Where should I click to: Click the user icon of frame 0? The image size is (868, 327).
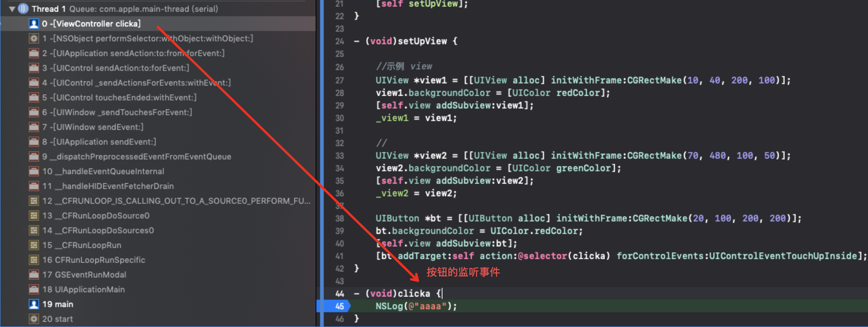[34, 24]
